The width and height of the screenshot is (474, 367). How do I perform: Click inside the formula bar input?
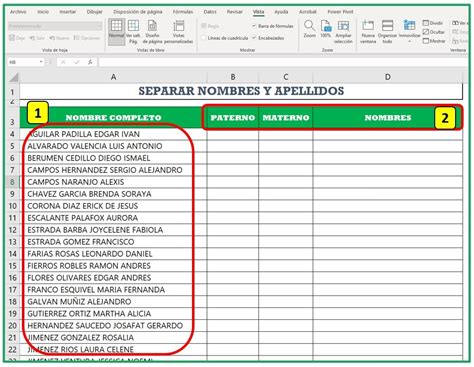[x=283, y=62]
